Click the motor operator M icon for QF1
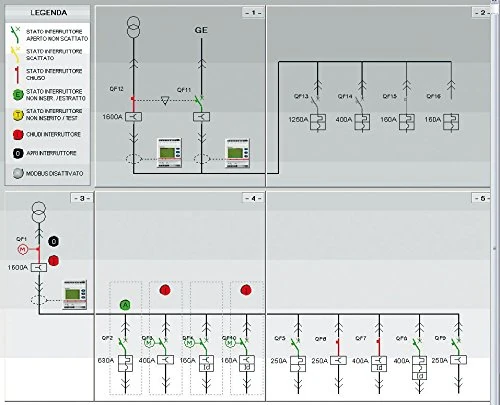The width and height of the screenshot is (500, 405). point(22,249)
